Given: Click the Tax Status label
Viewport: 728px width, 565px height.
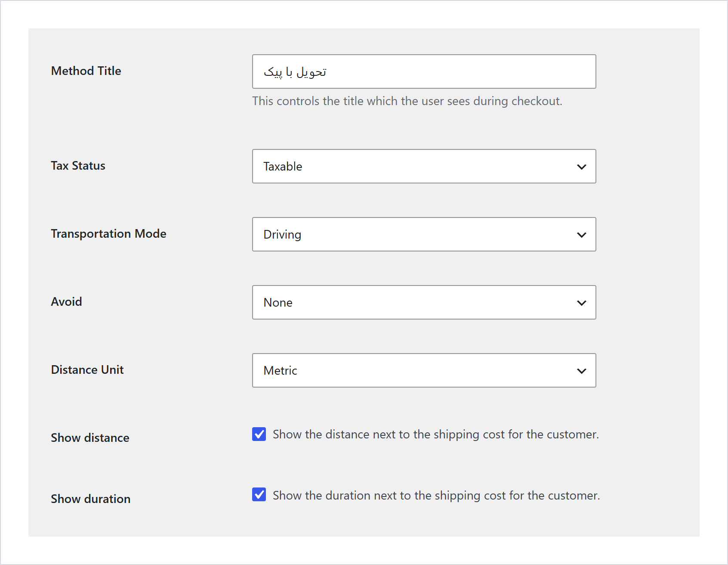Looking at the screenshot, I should point(78,165).
